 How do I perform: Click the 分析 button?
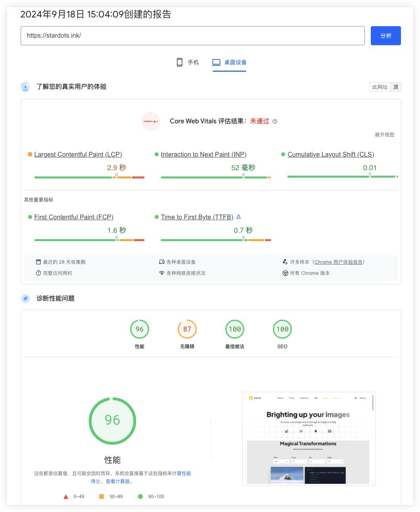(385, 35)
